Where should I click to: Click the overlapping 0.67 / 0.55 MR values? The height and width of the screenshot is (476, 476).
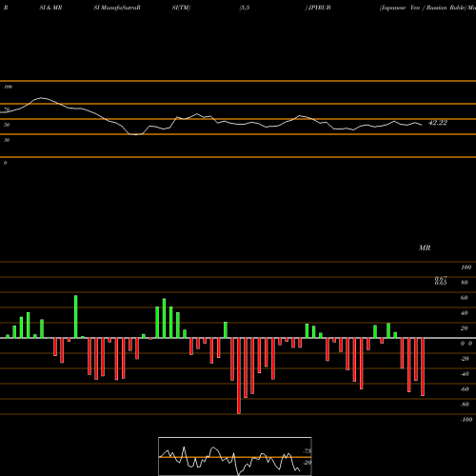pyautogui.click(x=441, y=281)
